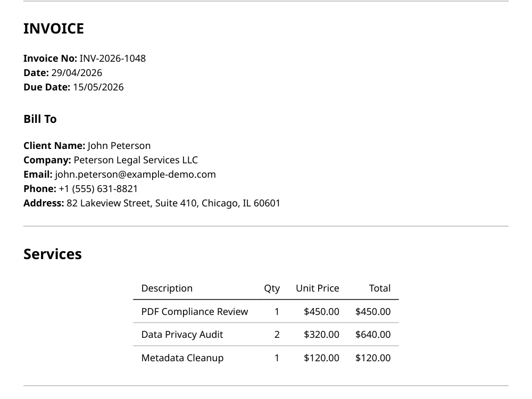Click the invoice date 29/04/2026
Viewport: 532px width, 399px height.
pos(77,72)
